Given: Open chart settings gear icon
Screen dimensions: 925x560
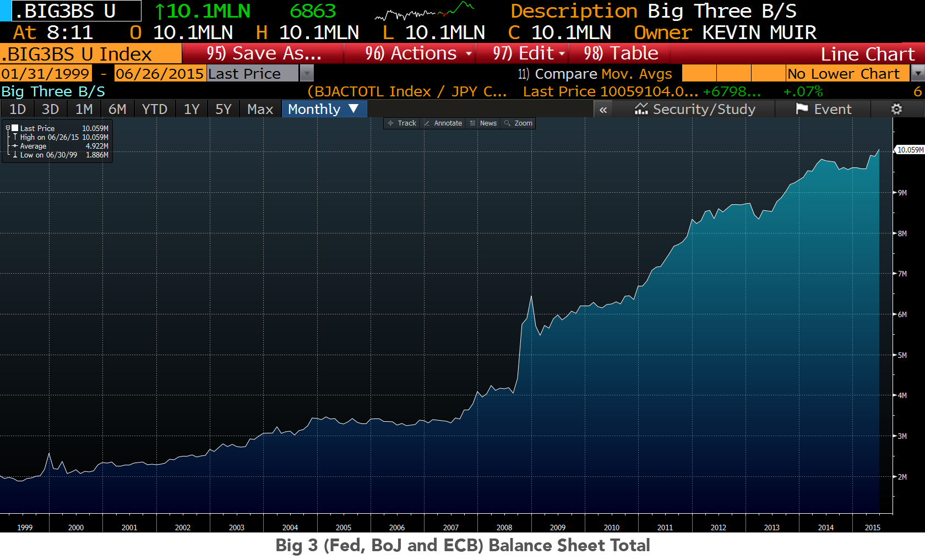Looking at the screenshot, I should [x=896, y=109].
